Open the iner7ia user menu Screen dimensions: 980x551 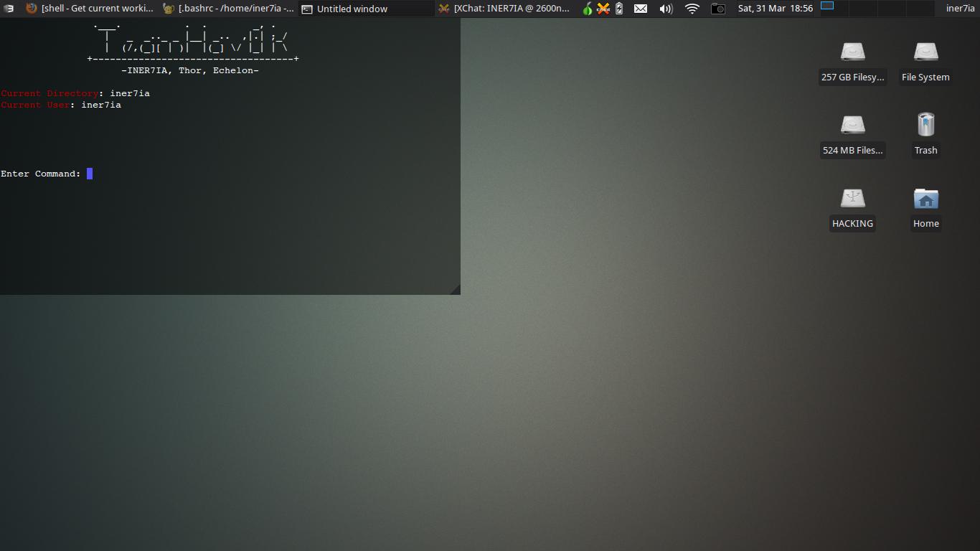pos(961,9)
